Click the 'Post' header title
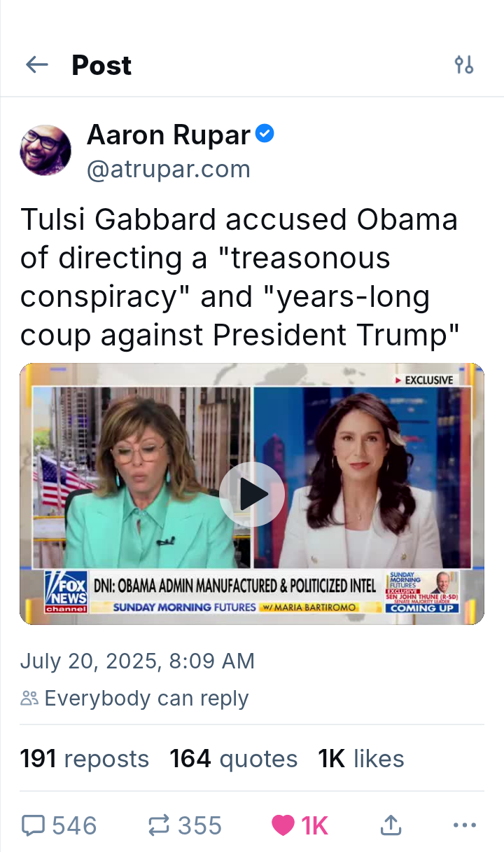 pyautogui.click(x=101, y=65)
